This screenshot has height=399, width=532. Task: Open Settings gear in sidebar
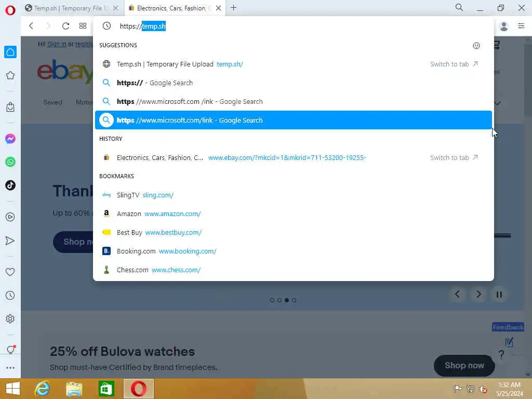tap(10, 318)
